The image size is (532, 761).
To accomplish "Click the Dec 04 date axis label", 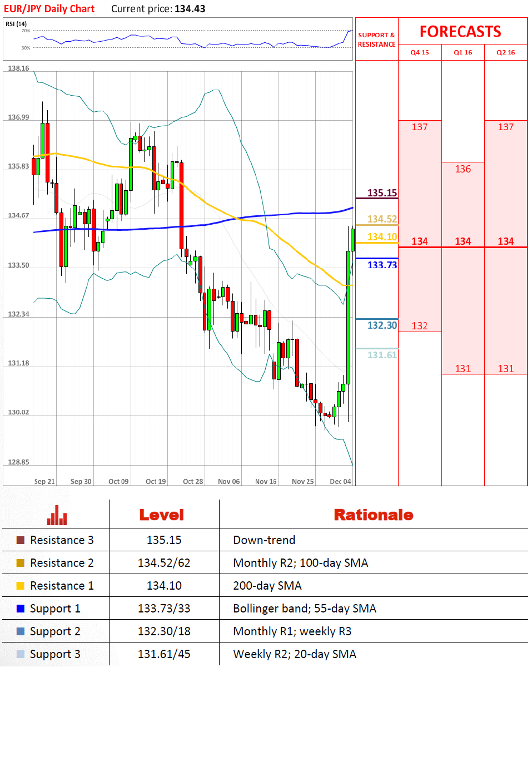I will [340, 482].
